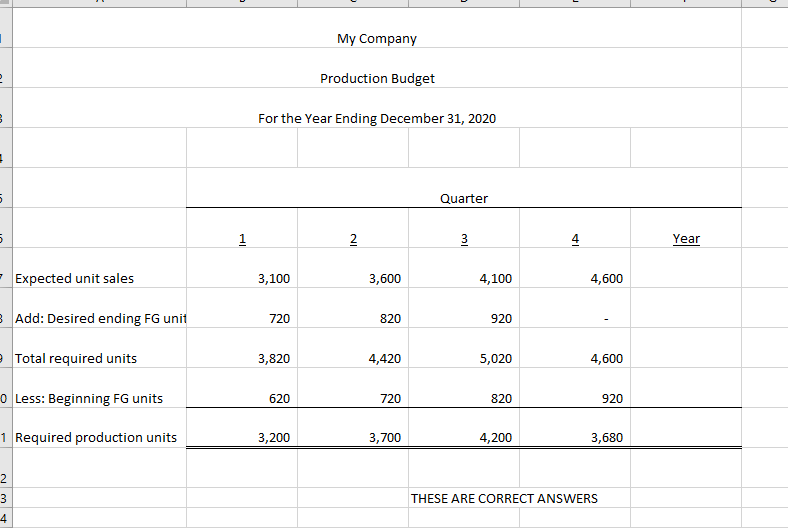The width and height of the screenshot is (788, 528).
Task: Click Total required units value 4,420
Action: point(353,348)
